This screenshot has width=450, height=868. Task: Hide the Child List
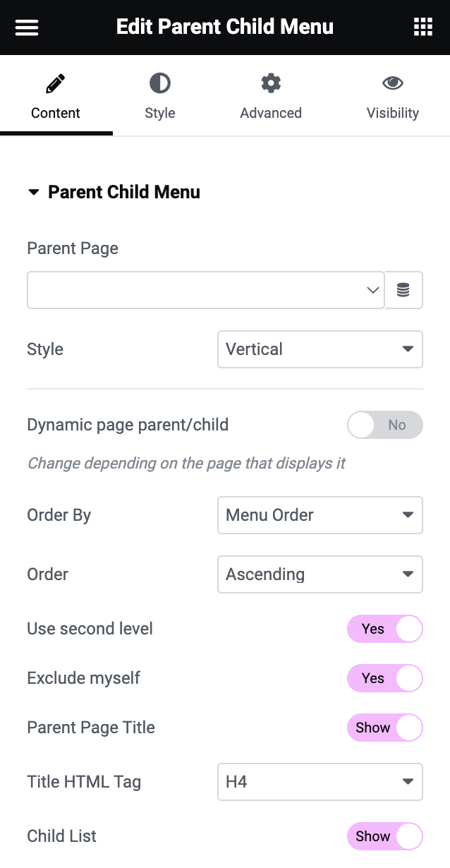[384, 836]
